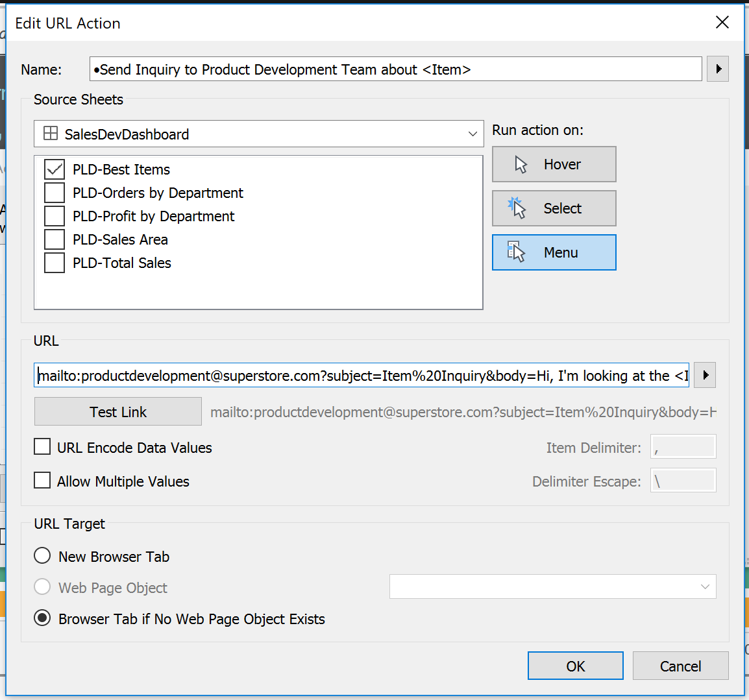Select Browser Tab if No Web Page Object Exists
Viewport: 749px width, 700px height.
click(42, 618)
